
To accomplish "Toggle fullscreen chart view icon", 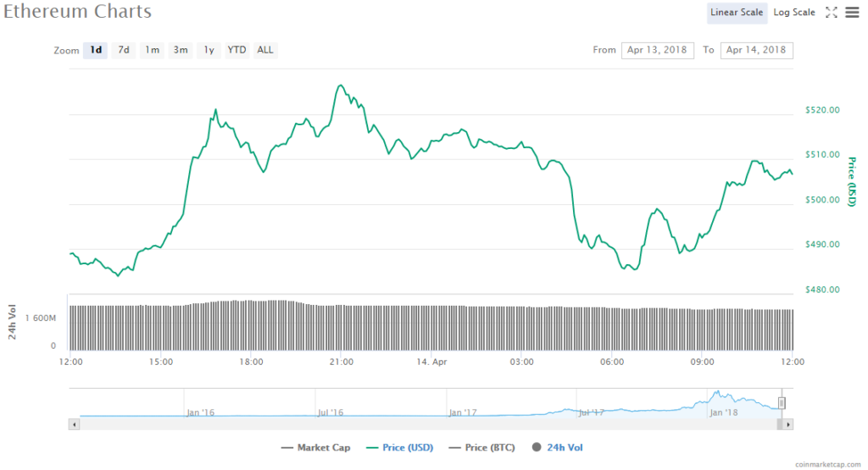I will [x=831, y=13].
